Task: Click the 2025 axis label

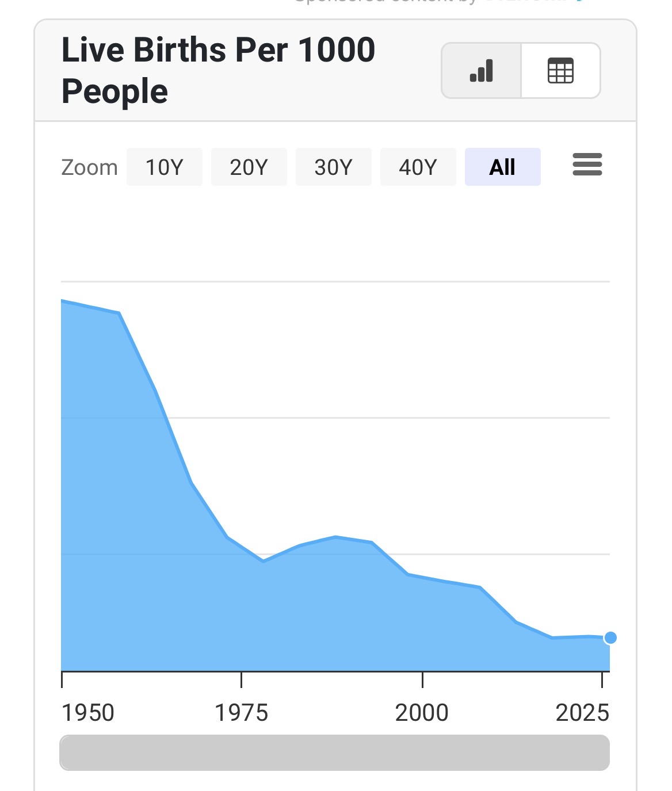Action: [x=582, y=713]
